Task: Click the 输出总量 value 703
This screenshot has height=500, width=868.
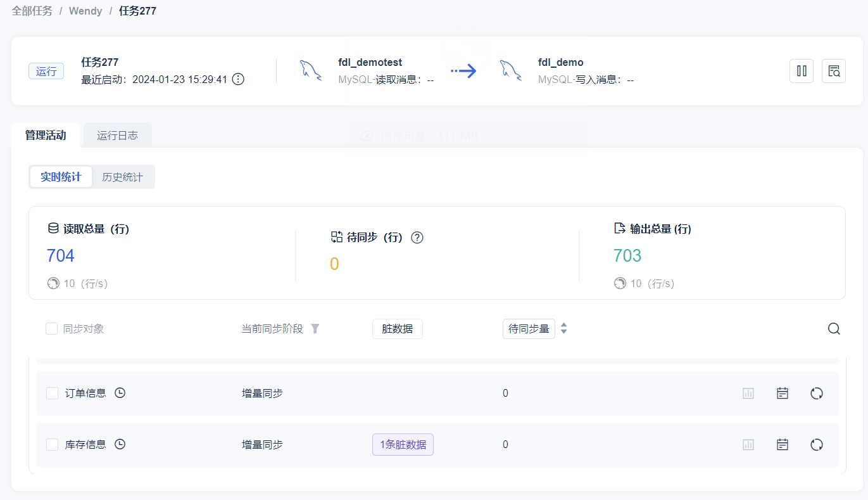Action: pos(627,256)
